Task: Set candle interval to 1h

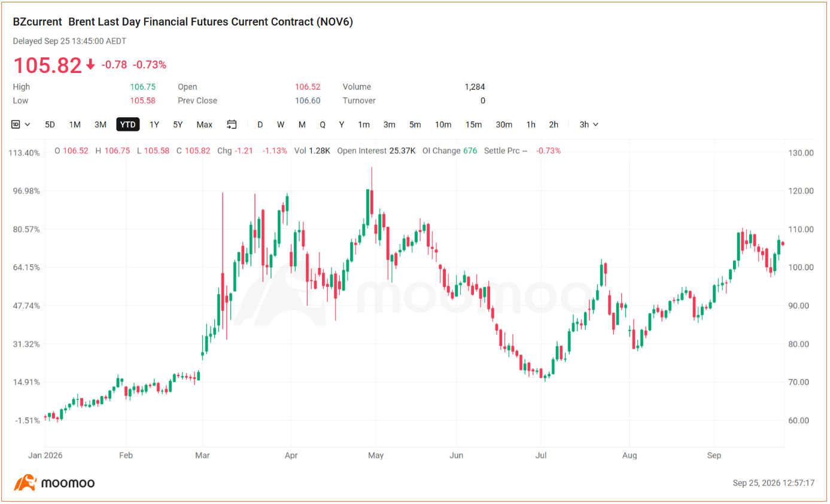Action: tap(531, 124)
